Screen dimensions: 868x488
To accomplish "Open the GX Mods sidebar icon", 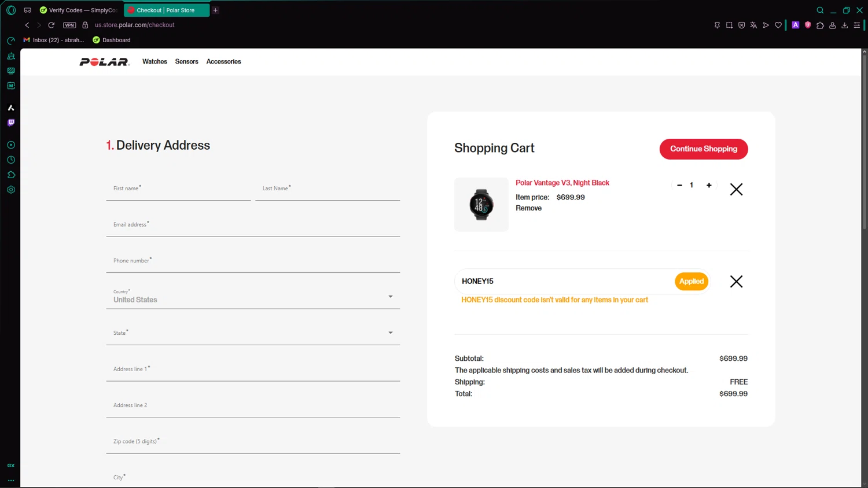I will click(x=11, y=71).
